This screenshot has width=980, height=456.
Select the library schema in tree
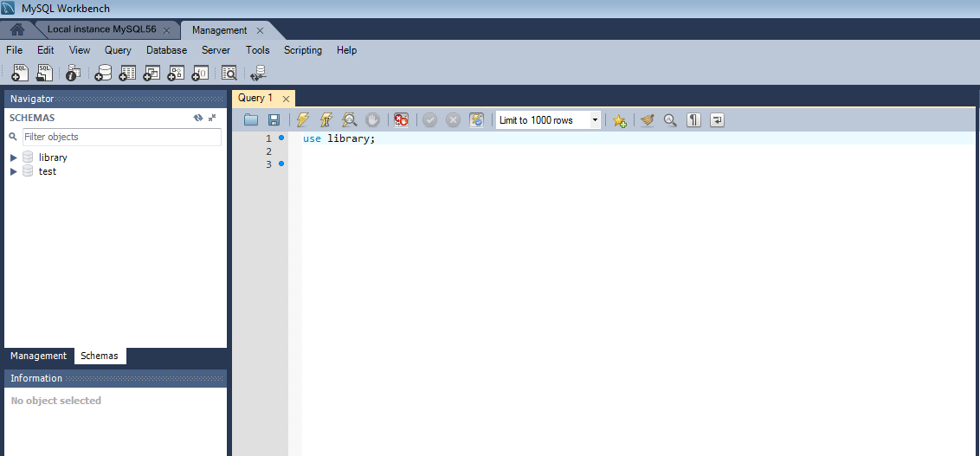click(53, 157)
